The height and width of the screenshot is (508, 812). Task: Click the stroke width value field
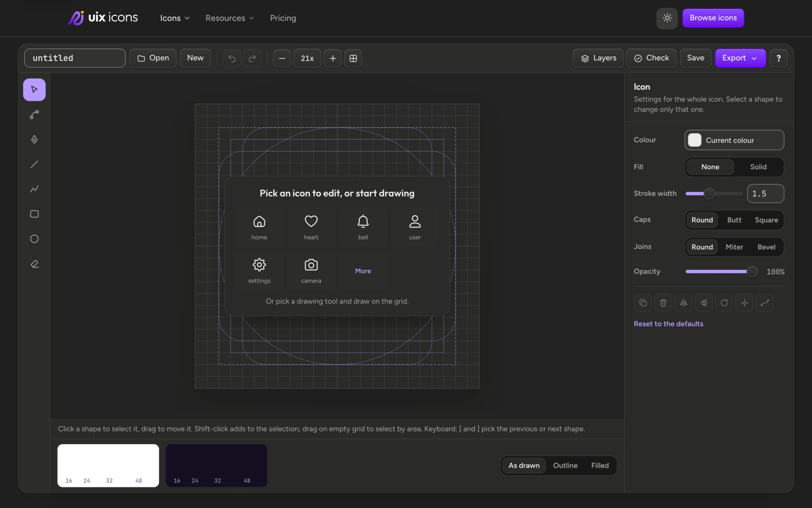click(765, 194)
